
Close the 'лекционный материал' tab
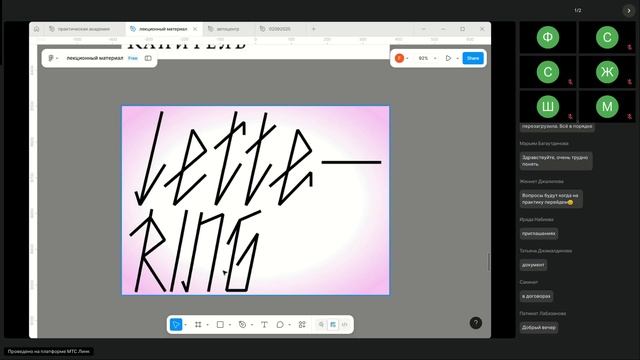(195, 29)
